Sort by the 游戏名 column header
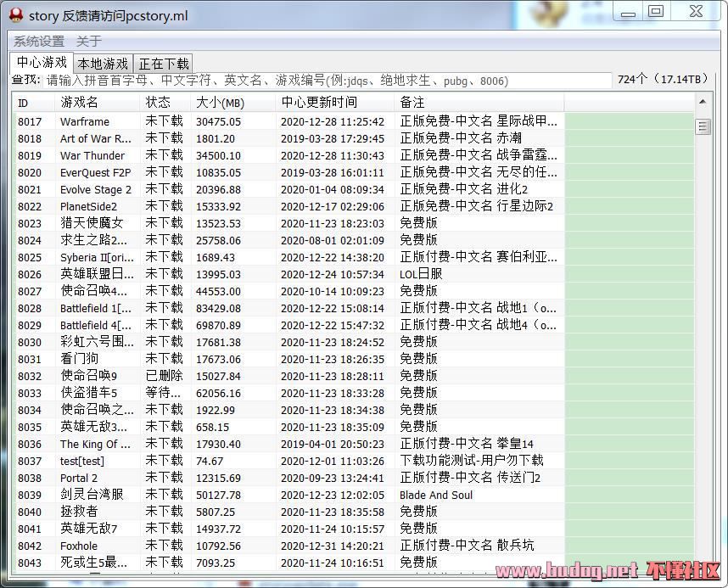 (97, 102)
